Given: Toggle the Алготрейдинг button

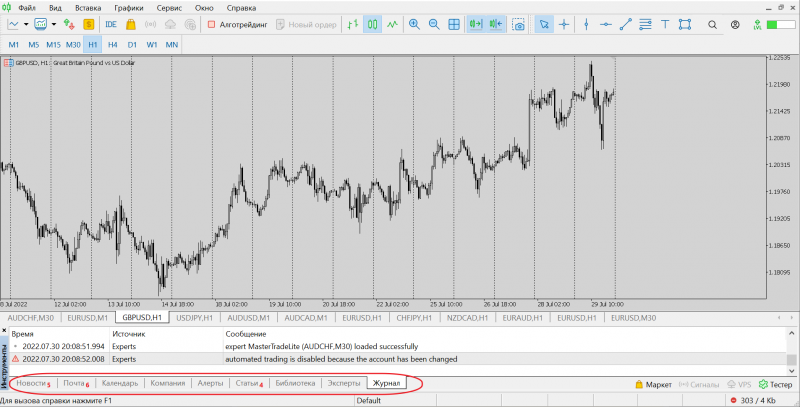Looking at the screenshot, I should [237, 24].
